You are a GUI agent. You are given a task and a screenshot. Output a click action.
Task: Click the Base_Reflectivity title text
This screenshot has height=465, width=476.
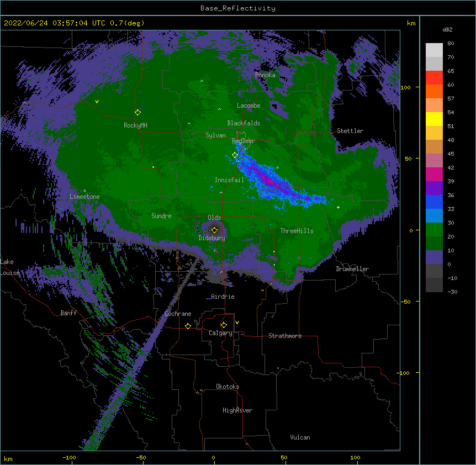click(x=238, y=8)
